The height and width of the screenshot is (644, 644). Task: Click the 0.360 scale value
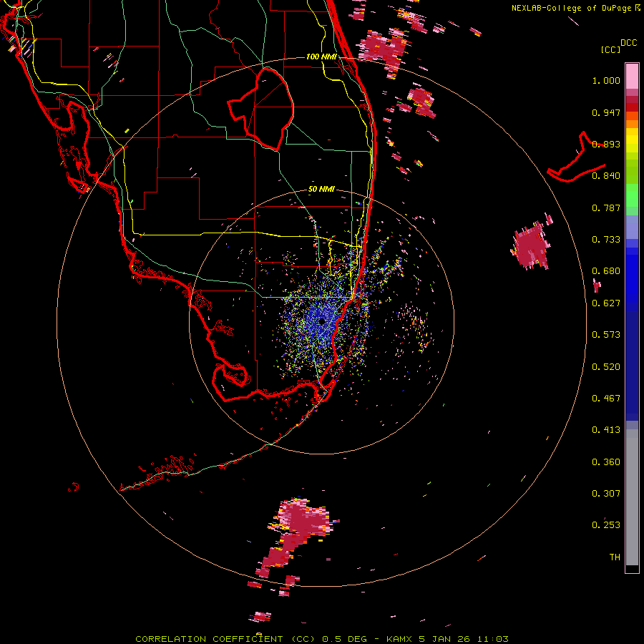point(606,462)
